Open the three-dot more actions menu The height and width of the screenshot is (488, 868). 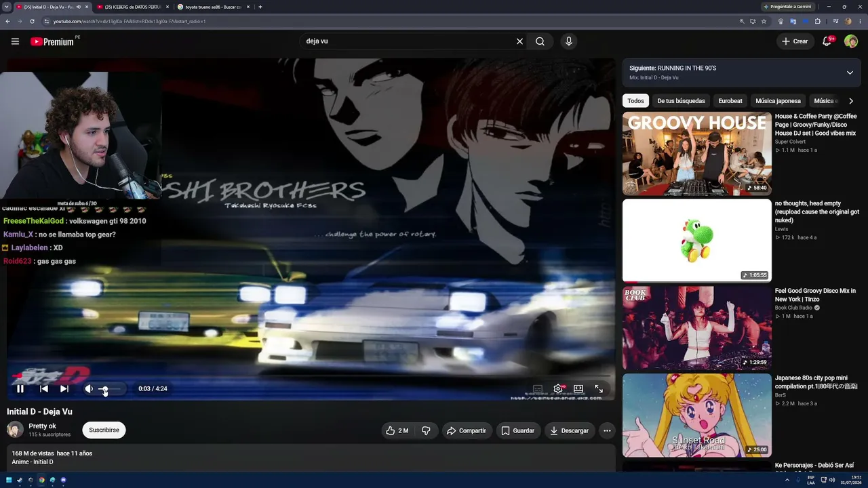coord(607,430)
